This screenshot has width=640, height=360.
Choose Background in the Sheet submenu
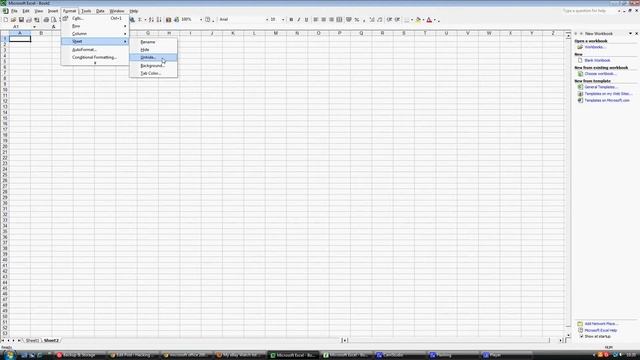153,66
